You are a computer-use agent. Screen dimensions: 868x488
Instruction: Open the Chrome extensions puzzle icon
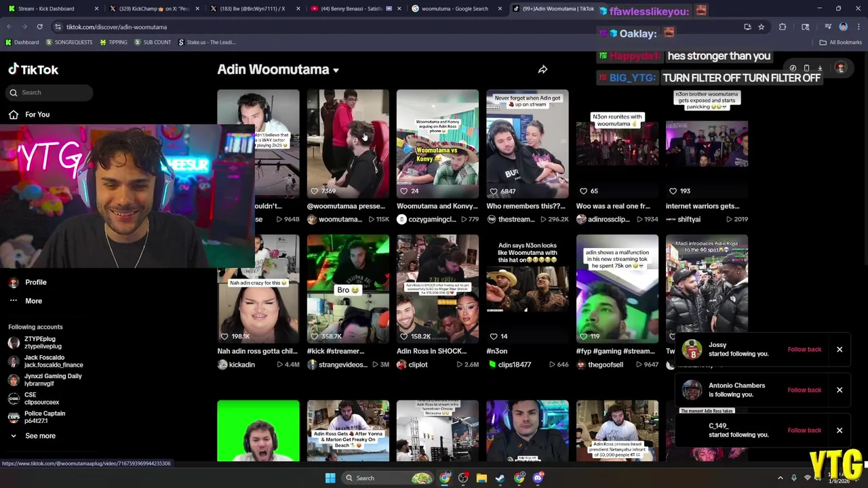[x=783, y=26]
